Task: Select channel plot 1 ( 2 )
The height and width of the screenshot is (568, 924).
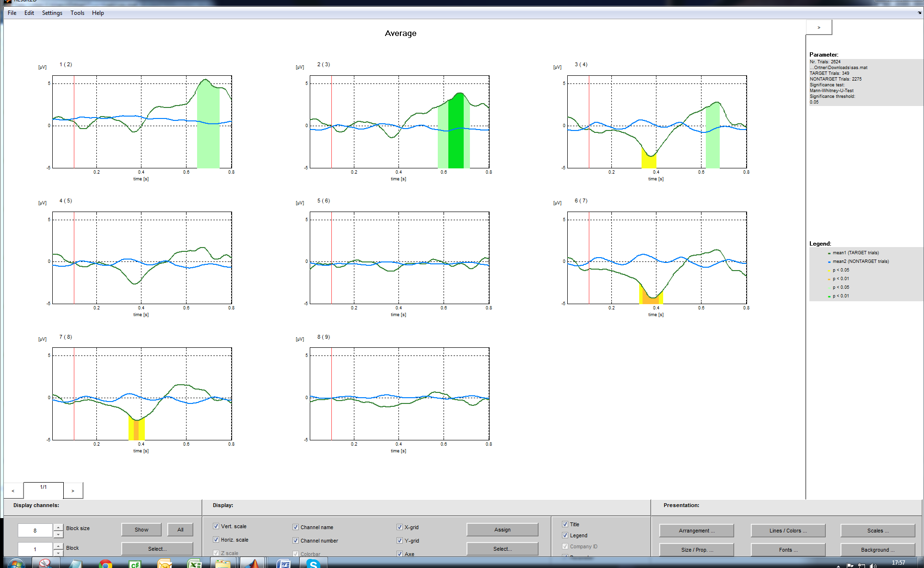Action: (142, 122)
